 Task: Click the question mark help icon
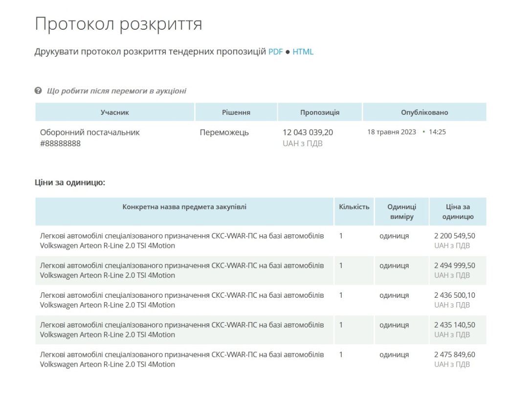38,91
